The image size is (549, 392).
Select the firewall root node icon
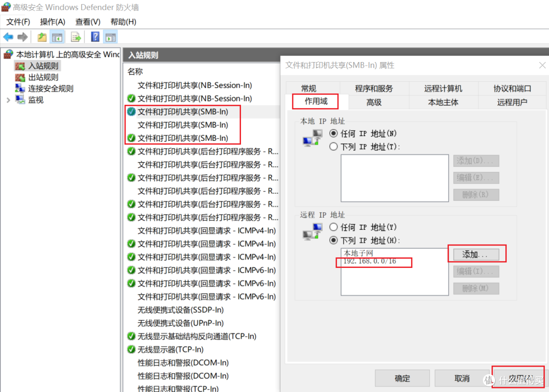(x=9, y=54)
